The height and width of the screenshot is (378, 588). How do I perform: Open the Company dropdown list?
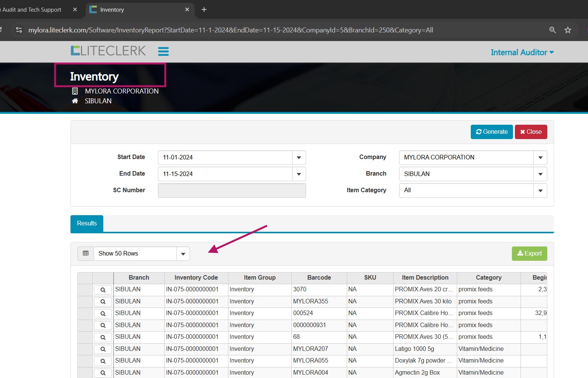coord(540,158)
